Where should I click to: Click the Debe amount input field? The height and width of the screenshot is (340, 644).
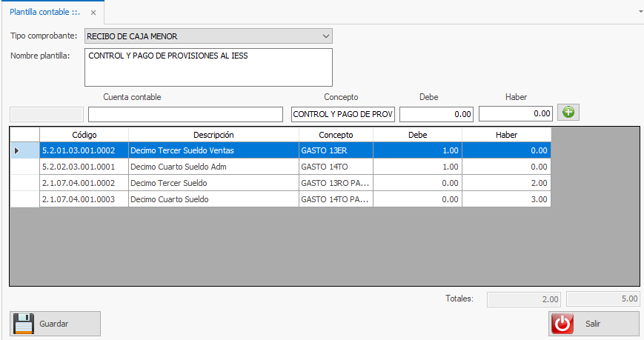coord(436,114)
